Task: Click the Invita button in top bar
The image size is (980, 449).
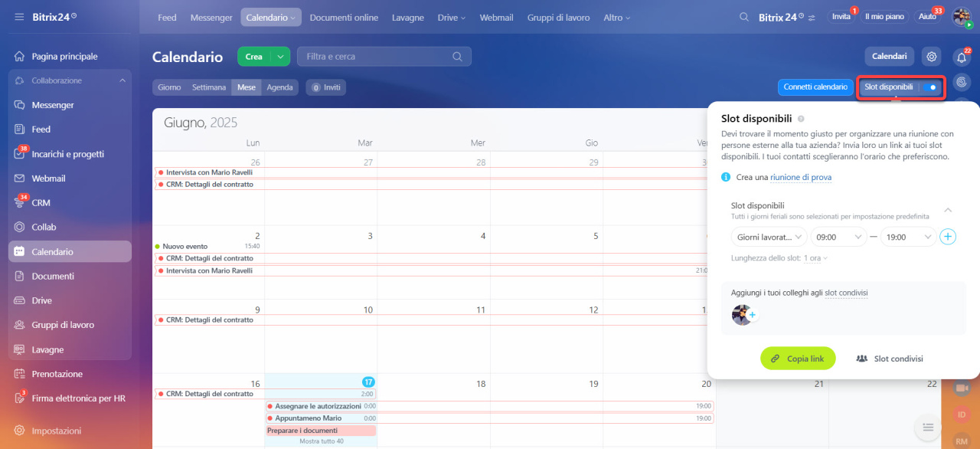Action: pos(841,17)
